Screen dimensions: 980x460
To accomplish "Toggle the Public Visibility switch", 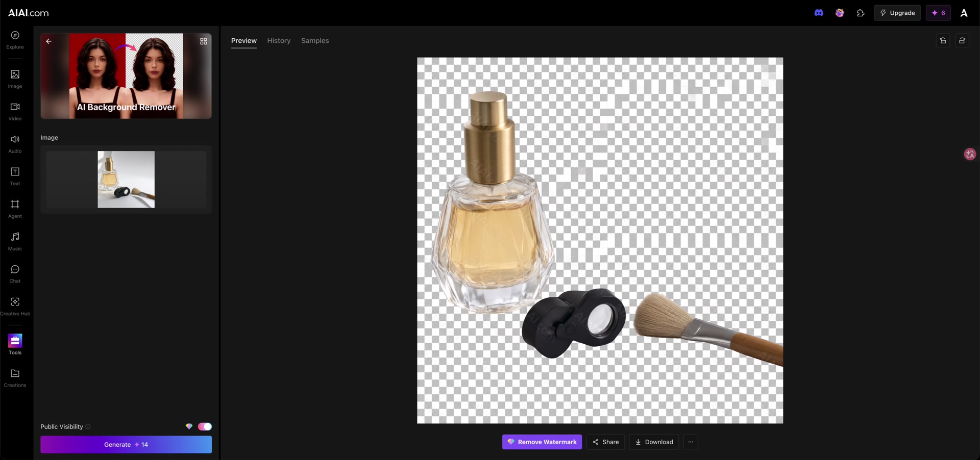I will [205, 426].
